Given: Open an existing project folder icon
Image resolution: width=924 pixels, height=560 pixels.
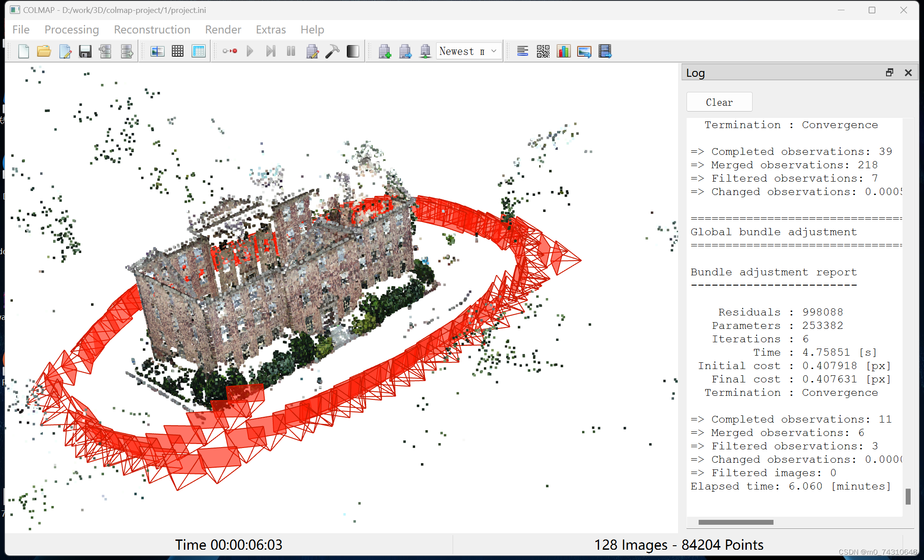Looking at the screenshot, I should tap(44, 51).
